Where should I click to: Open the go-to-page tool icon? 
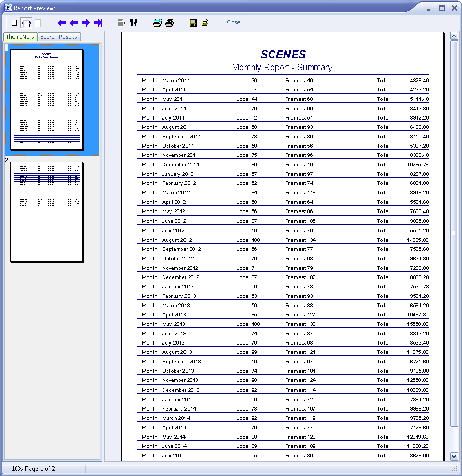122,23
